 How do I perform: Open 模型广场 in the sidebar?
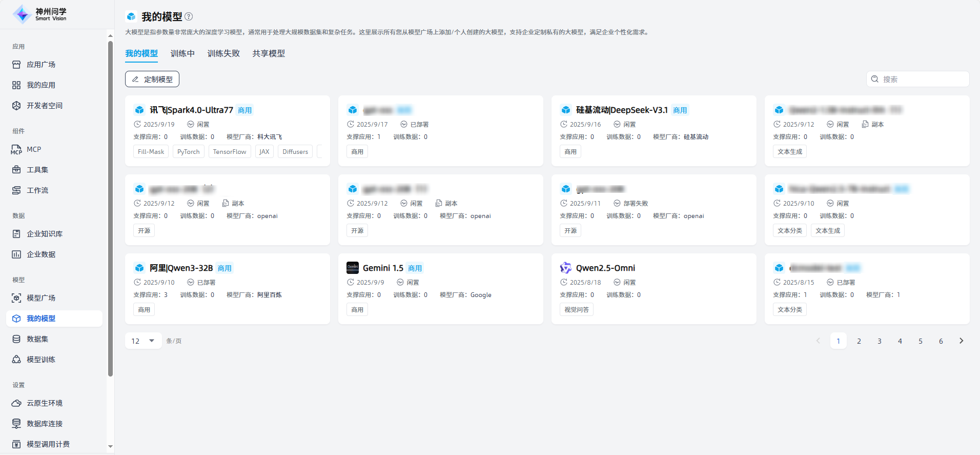41,298
